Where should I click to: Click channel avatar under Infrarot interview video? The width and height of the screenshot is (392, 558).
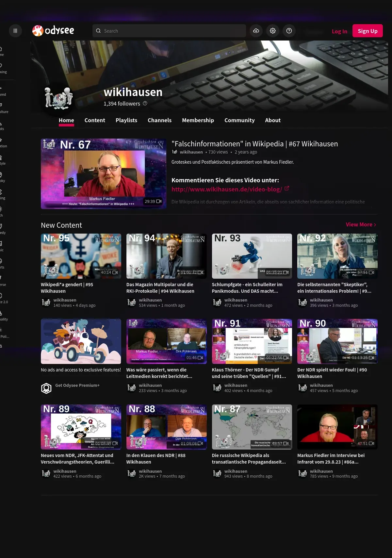pos(302,473)
